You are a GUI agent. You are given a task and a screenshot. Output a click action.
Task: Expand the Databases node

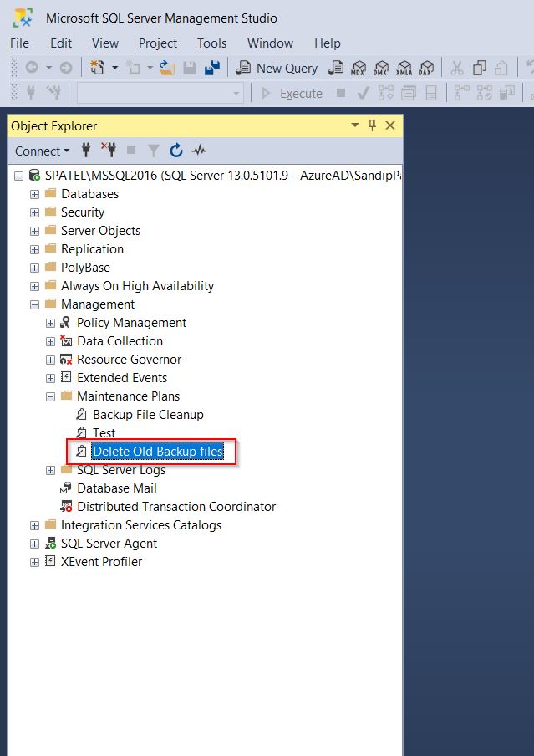tap(34, 194)
